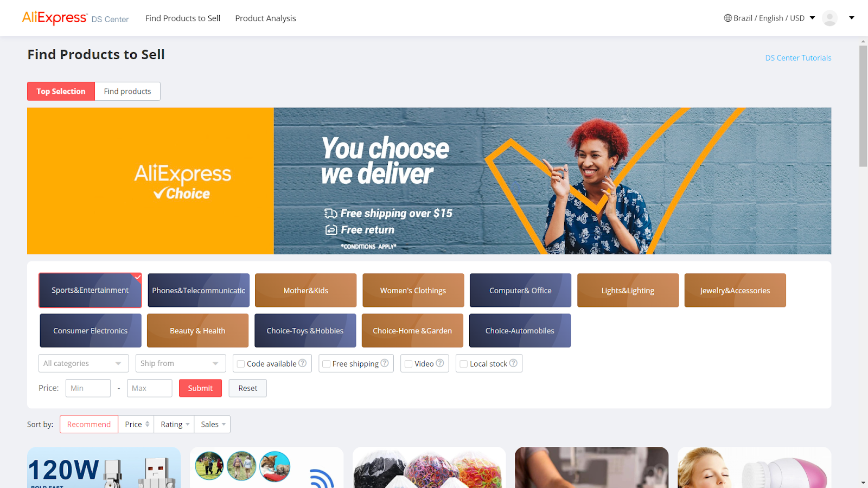Expand the All categories dropdown
Viewport: 868px width, 488px height.
pos(84,363)
